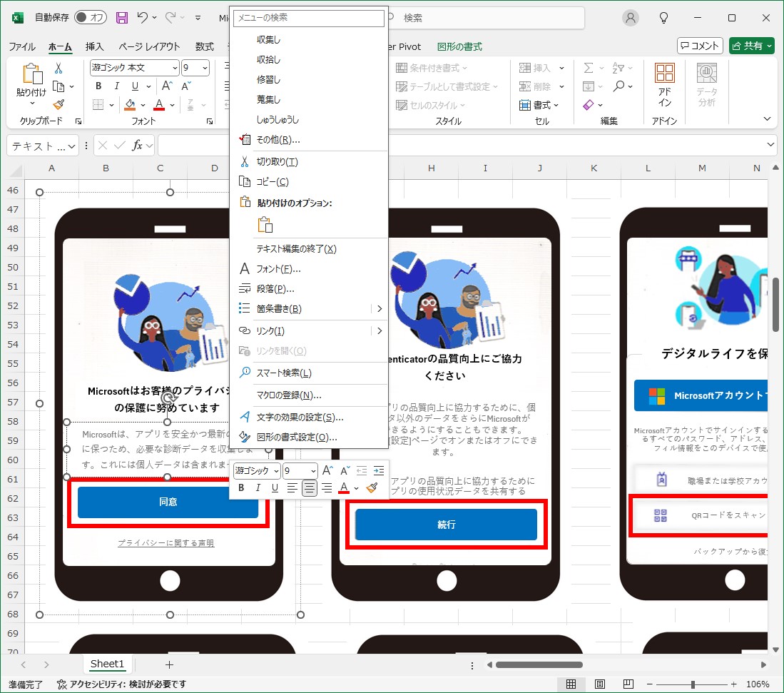Image resolution: width=784 pixels, height=693 pixels.
Task: Click the Save icon in title bar
Action: 122,18
